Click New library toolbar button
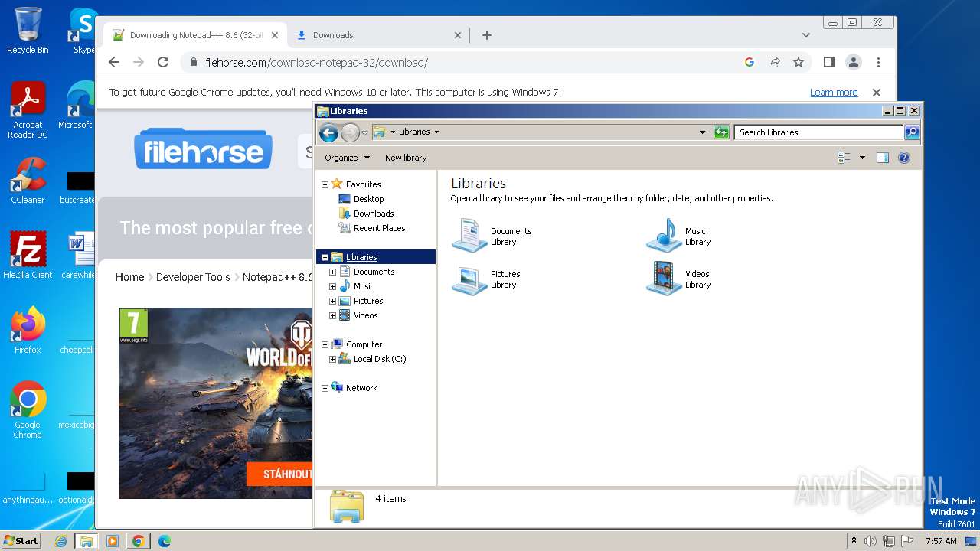980x551 pixels. 406,158
